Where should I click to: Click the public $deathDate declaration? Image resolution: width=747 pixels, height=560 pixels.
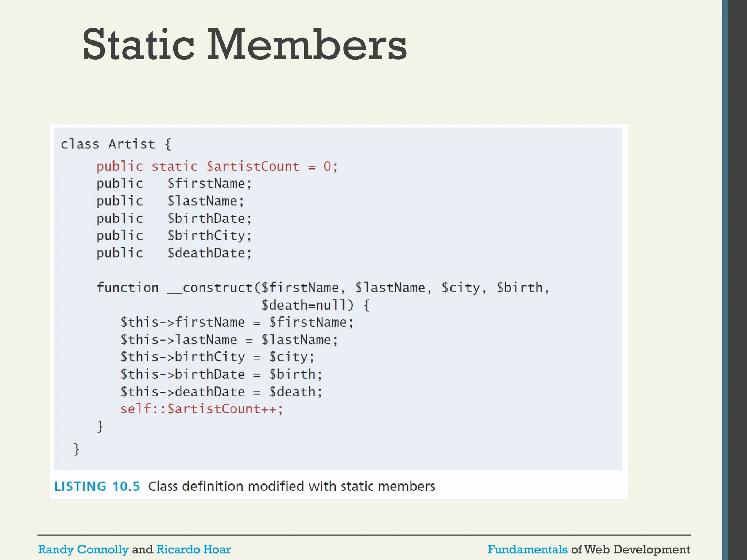click(x=174, y=253)
